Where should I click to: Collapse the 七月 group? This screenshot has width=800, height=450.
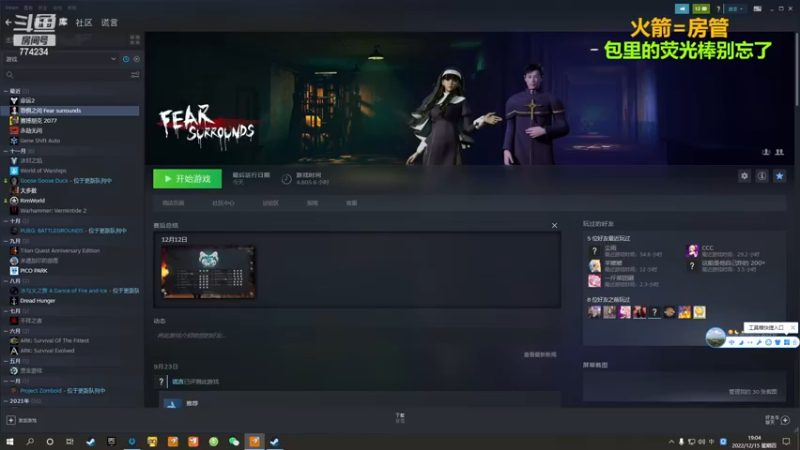click(6, 311)
